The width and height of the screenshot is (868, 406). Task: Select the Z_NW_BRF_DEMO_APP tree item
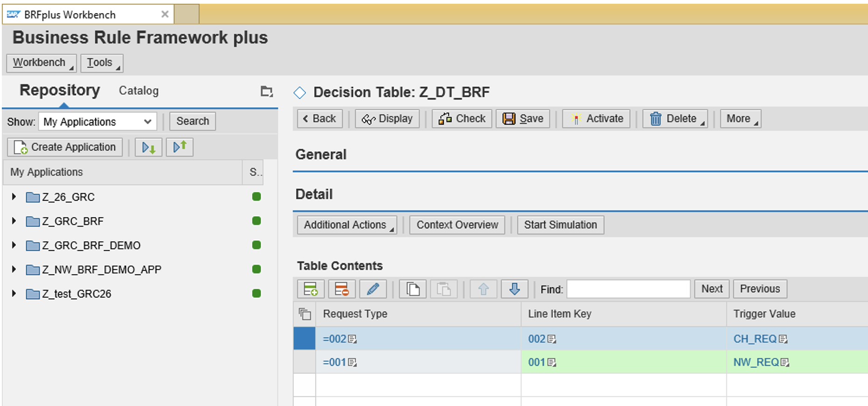tap(102, 270)
